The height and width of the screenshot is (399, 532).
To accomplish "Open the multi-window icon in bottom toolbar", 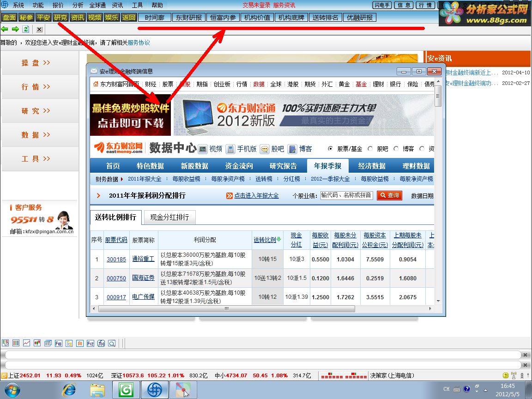I will point(48,343).
